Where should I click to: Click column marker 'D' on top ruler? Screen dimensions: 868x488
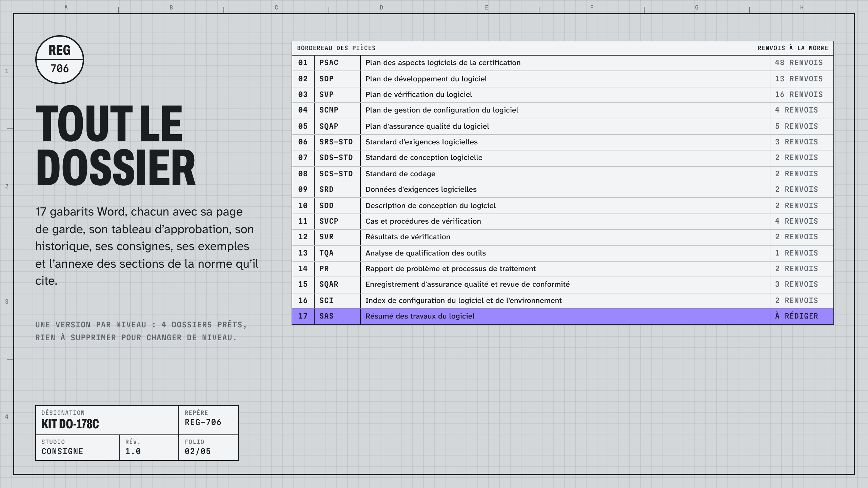point(381,7)
